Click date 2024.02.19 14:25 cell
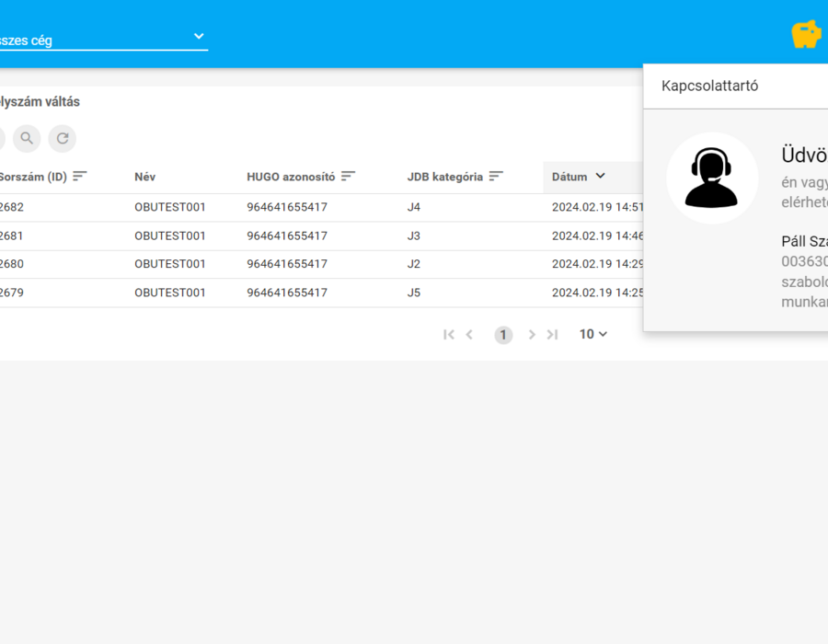The width and height of the screenshot is (828, 644). [598, 293]
